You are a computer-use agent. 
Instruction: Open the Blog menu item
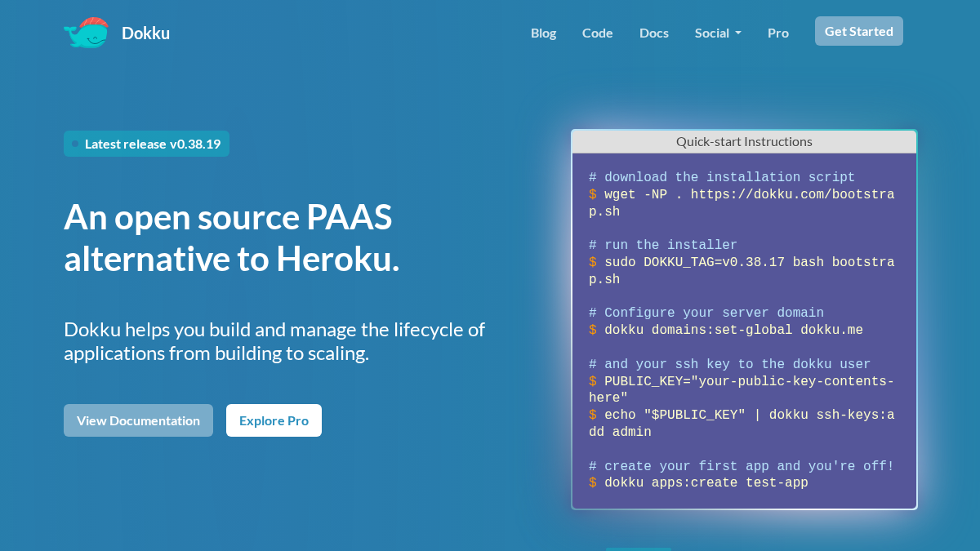(543, 33)
